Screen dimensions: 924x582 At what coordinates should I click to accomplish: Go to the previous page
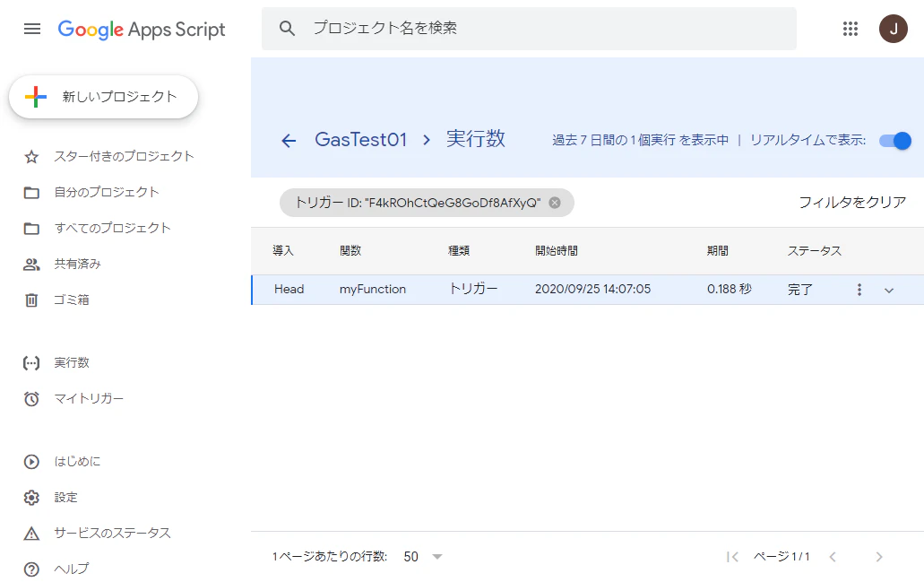833,557
